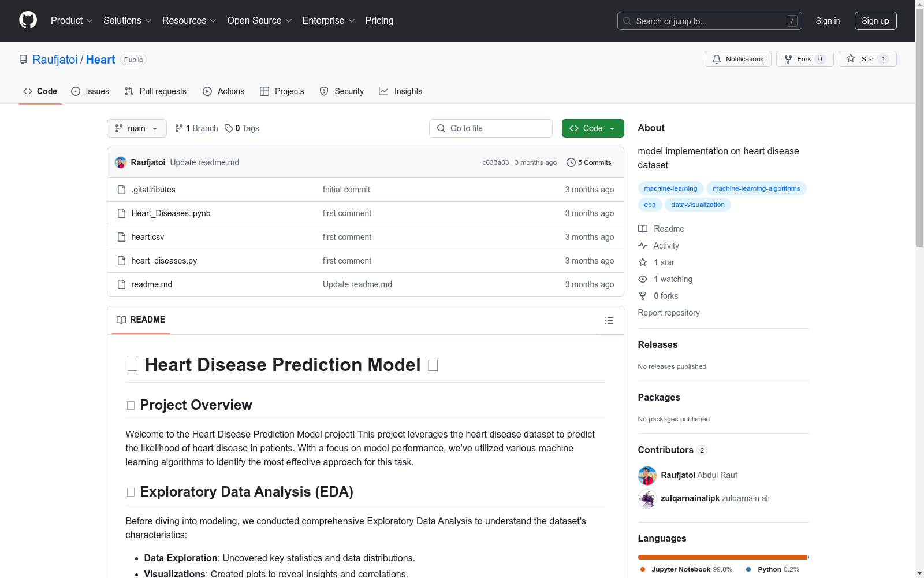Open the README outline list icon
This screenshot has height=578, width=924.
(609, 320)
